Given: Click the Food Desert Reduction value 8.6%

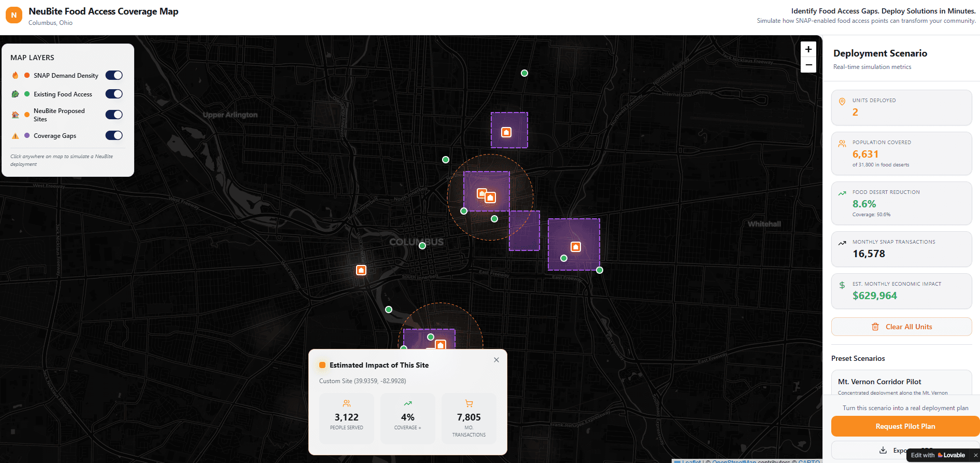Looking at the screenshot, I should (864, 204).
